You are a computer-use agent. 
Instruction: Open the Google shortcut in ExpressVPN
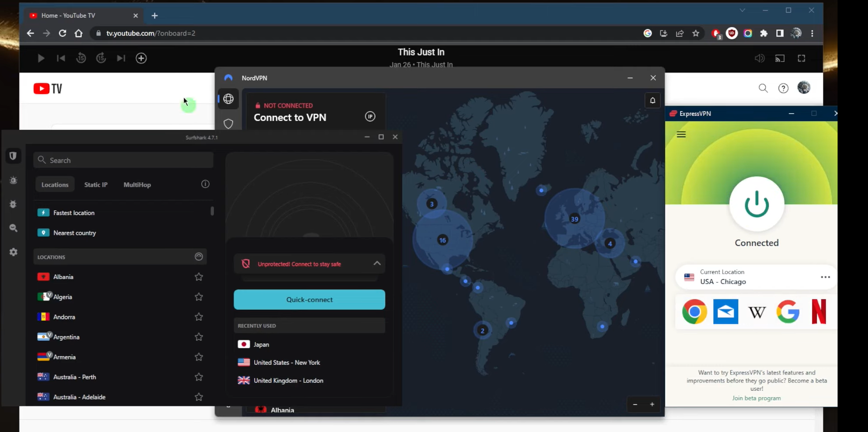point(788,312)
